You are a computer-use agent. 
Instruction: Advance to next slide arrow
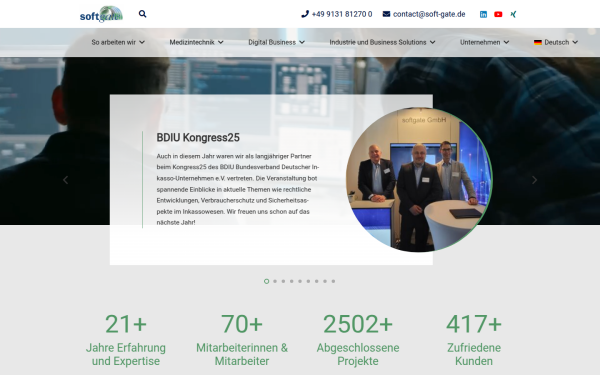click(x=534, y=180)
